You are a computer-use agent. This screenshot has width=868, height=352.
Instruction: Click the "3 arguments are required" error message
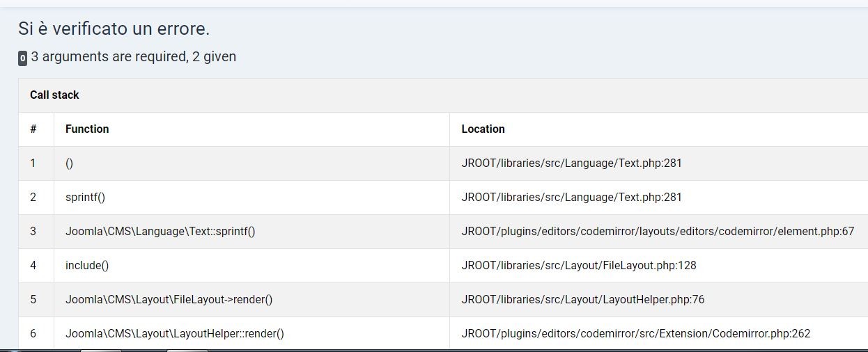coord(133,57)
